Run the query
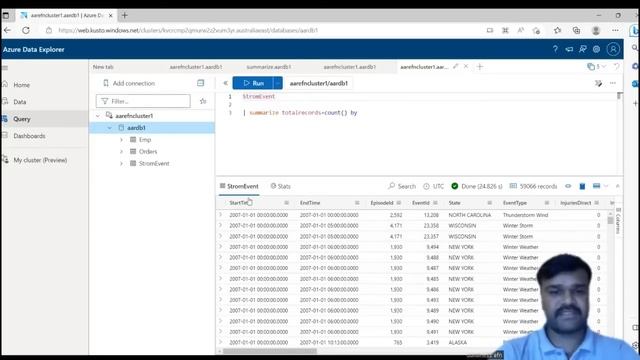This screenshot has width=640, height=360. 253,83
